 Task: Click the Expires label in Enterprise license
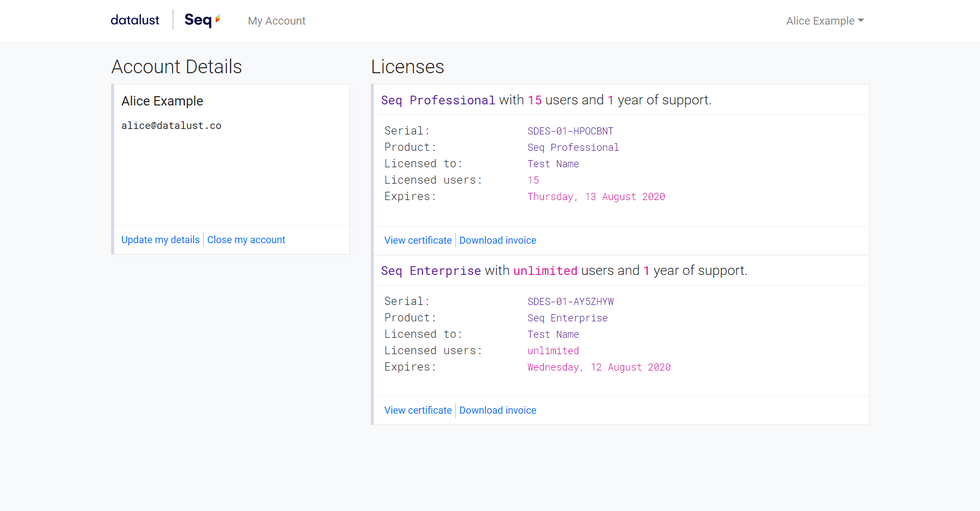click(x=410, y=367)
